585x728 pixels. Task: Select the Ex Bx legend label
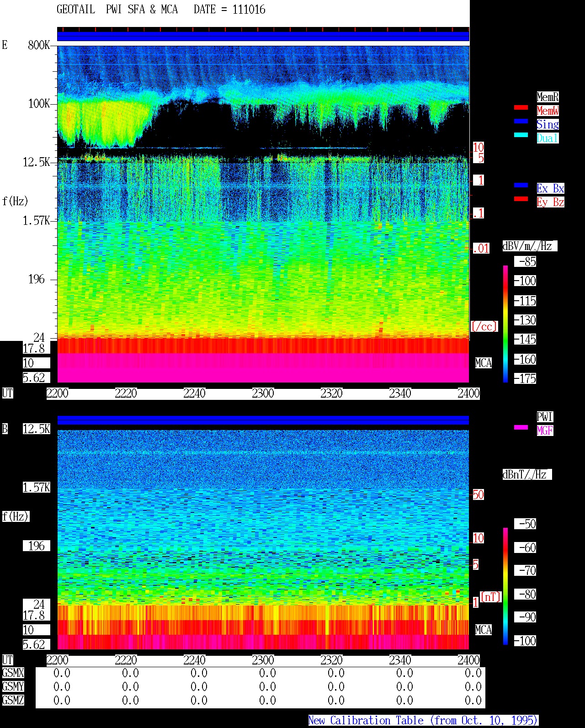[x=550, y=188]
